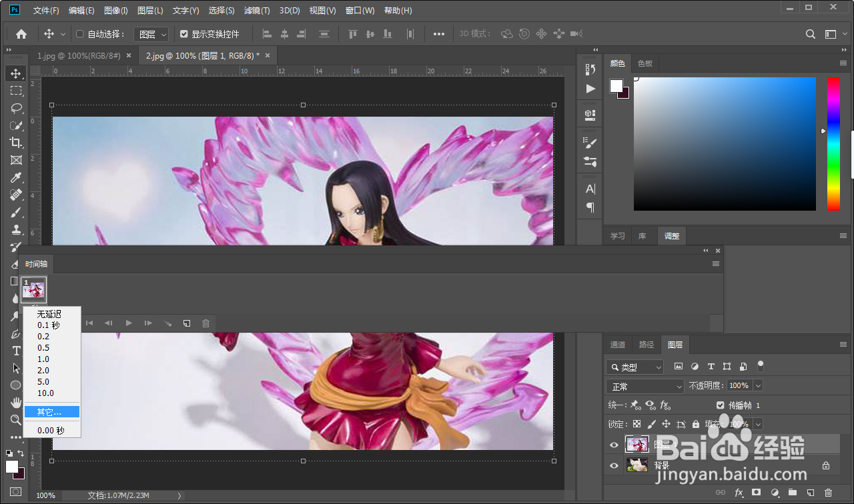Select the Hand tool
Viewport: 854px width, 504px height.
tap(16, 403)
